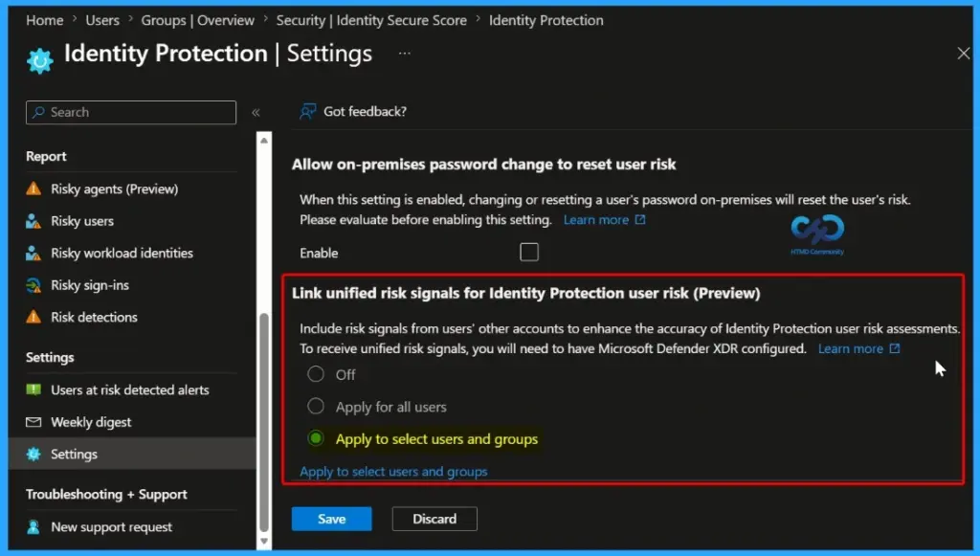This screenshot has height=556, width=980.
Task: Click external link icon after first Learn more
Action: click(640, 220)
